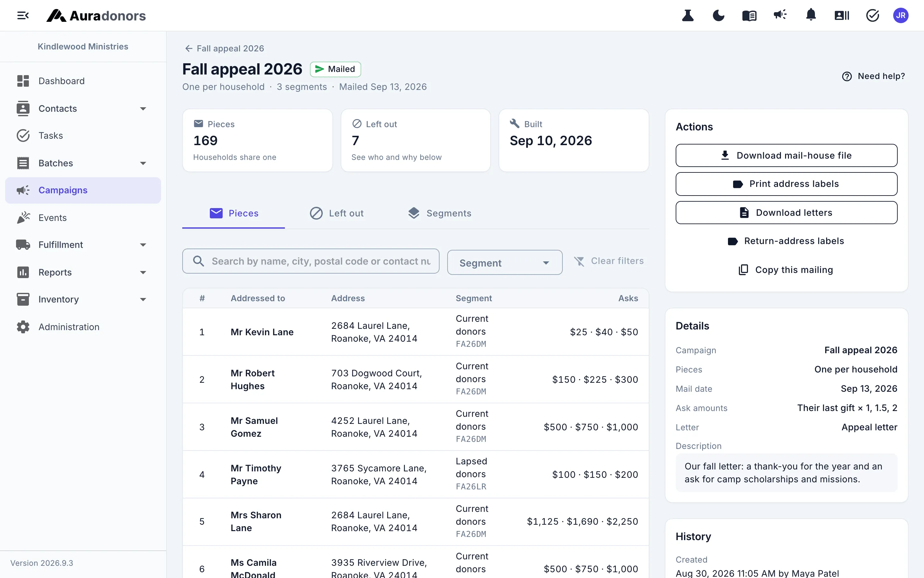Open Events in the sidebar

pos(83,217)
